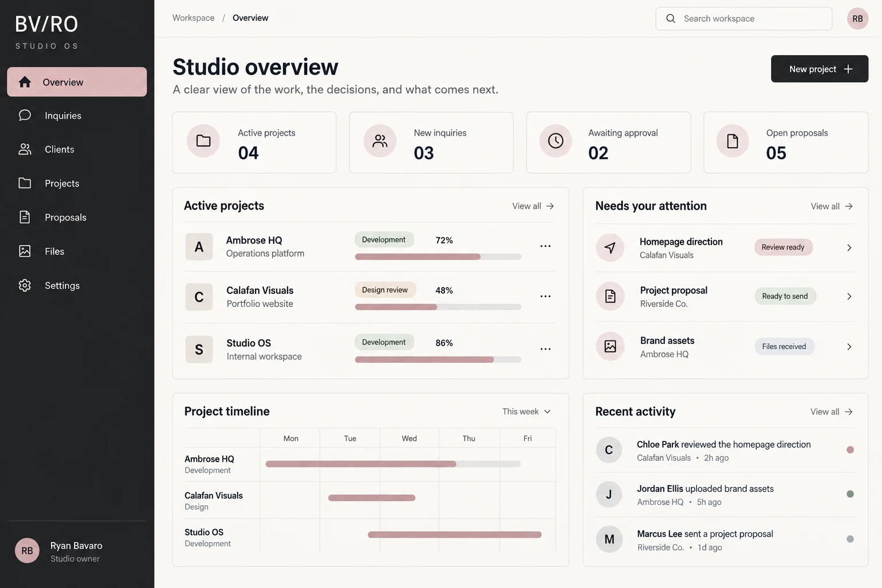Click the people icon on New inquiries card
Viewport: 882px width, 588px height.
[380, 141]
